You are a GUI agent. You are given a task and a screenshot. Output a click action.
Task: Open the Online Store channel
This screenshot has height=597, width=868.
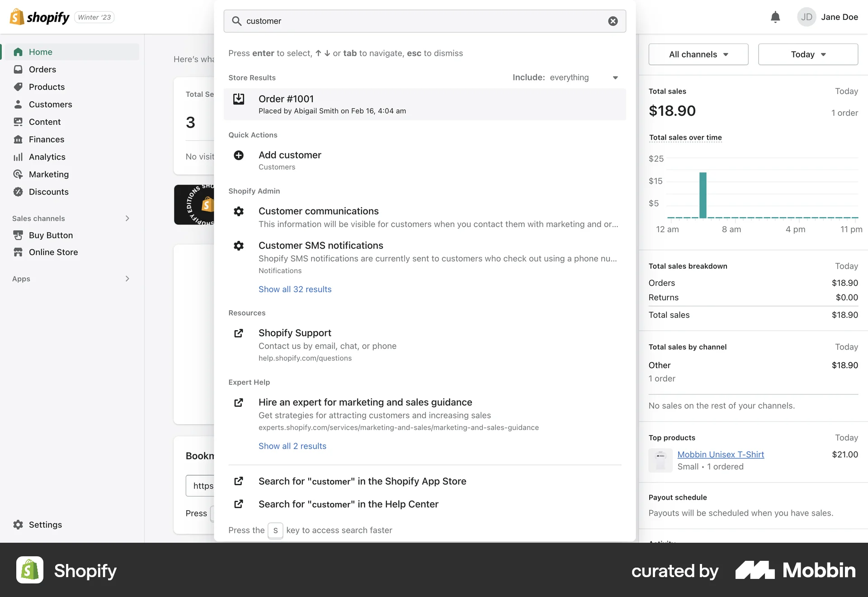coord(53,252)
